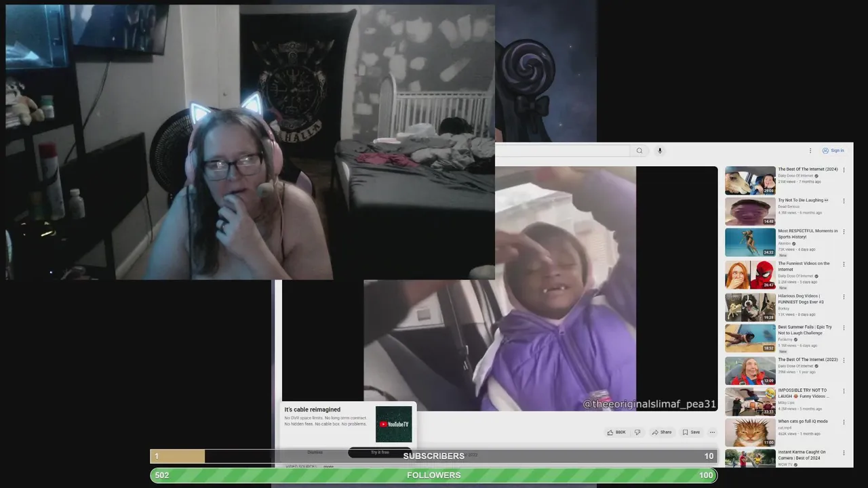The image size is (868, 488).
Task: Open options menu for IMPOSSIBLE TRY NOT TO LAUGH
Action: 844,391
